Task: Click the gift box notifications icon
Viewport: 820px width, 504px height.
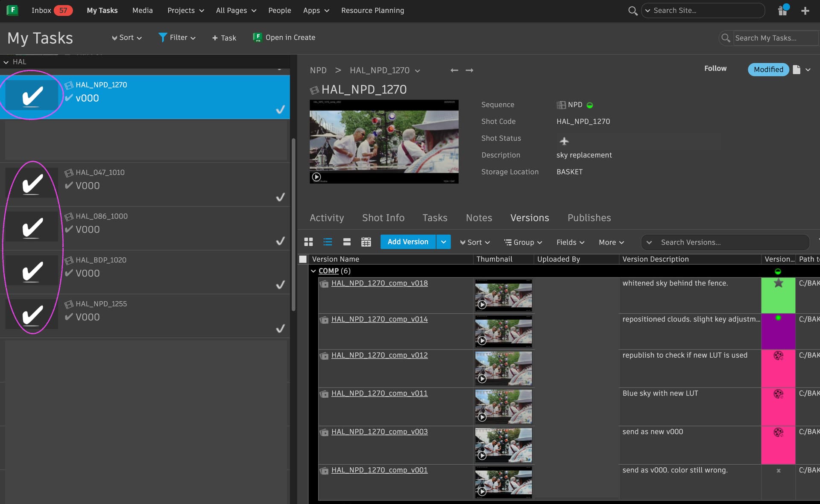Action: (782, 10)
